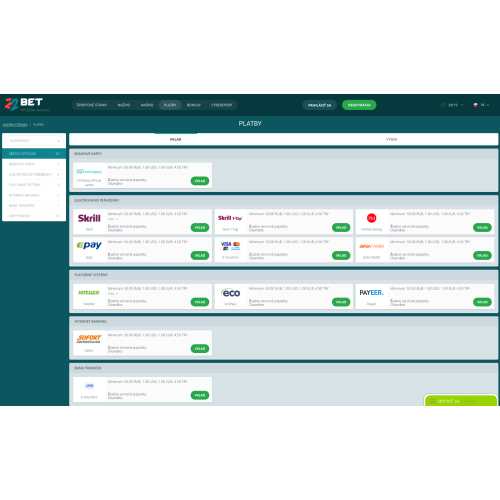The height and width of the screenshot is (500, 500).
Task: Pick the Epay payment logo
Action: click(89, 245)
